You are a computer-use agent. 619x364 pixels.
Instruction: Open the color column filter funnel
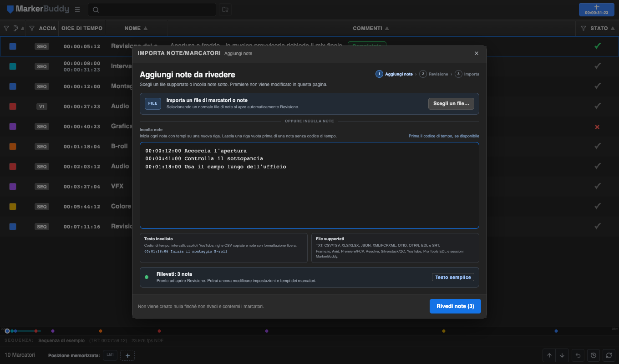[6, 28]
